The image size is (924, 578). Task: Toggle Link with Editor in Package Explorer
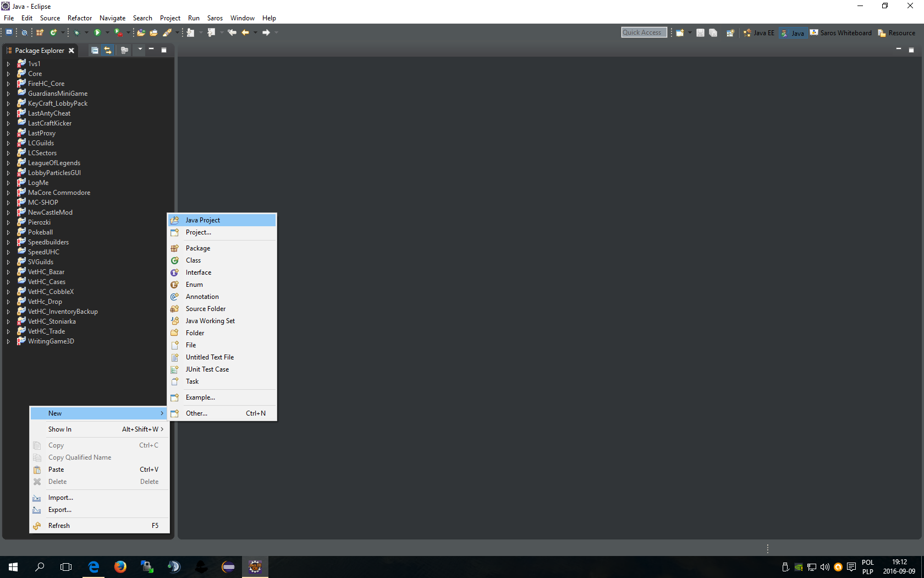[x=108, y=51]
